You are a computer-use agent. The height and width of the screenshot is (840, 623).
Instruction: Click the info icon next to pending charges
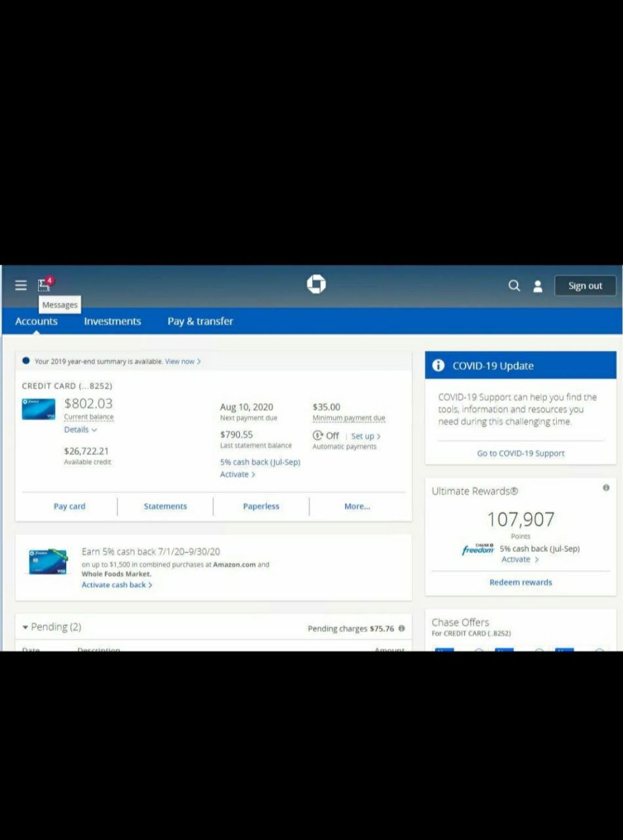[401, 628]
